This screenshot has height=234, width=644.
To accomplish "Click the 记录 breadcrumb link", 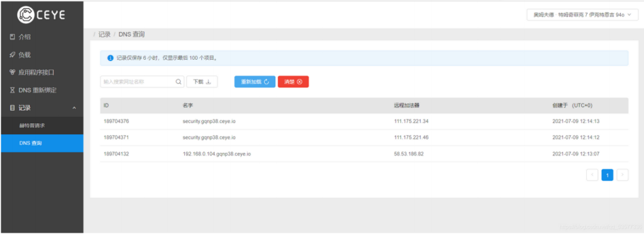I will coord(104,35).
